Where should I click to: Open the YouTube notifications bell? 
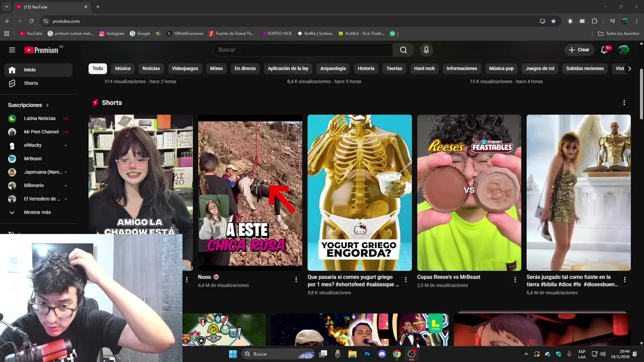[x=605, y=50]
